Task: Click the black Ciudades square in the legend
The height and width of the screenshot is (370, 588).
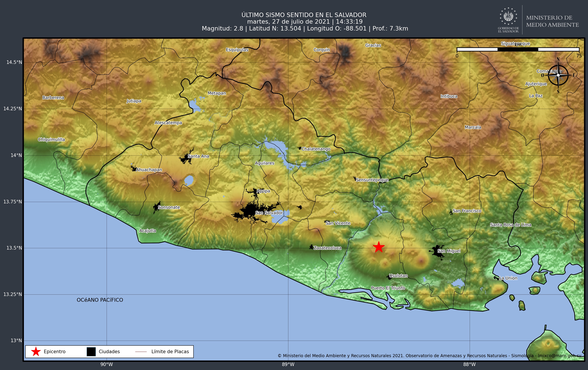Action: pos(91,351)
